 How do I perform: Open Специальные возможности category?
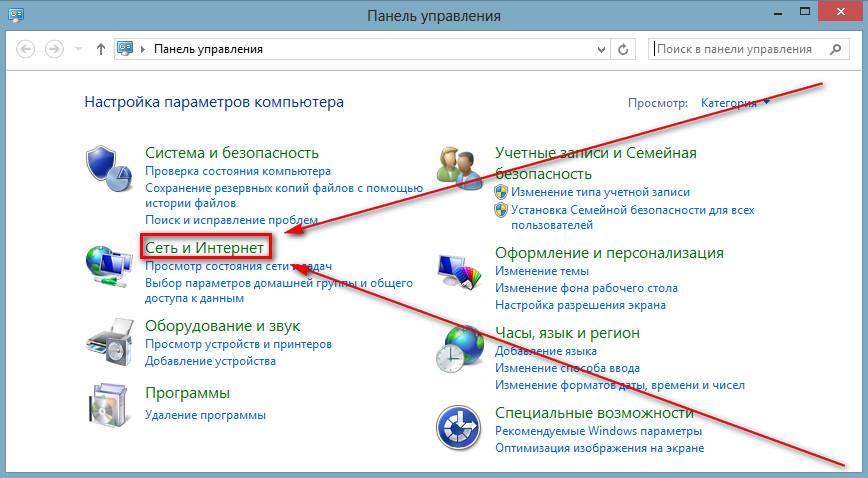[595, 413]
